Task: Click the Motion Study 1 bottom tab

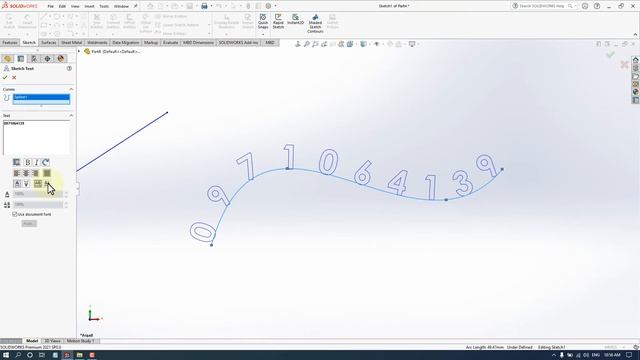Action: pyautogui.click(x=81, y=341)
